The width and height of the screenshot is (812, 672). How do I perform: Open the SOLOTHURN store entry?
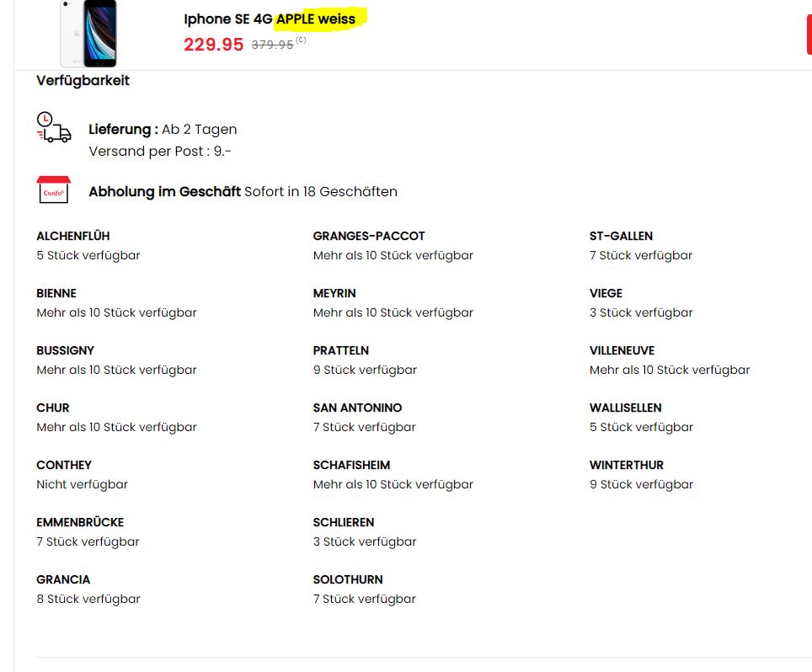[x=348, y=579]
